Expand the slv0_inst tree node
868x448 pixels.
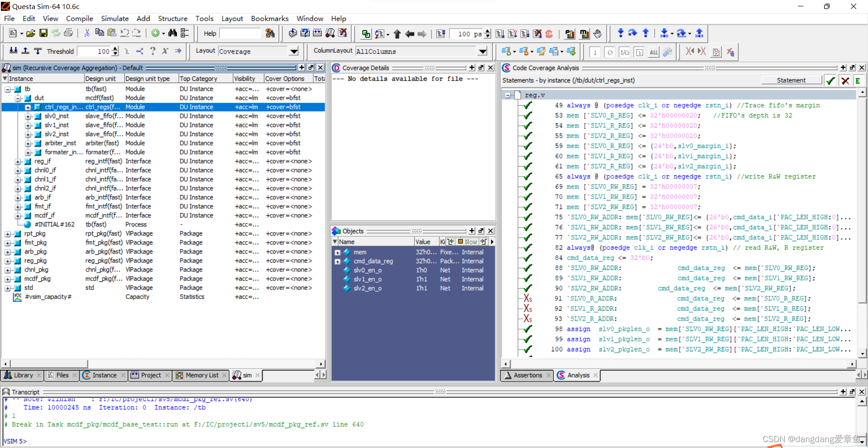[x=28, y=117]
